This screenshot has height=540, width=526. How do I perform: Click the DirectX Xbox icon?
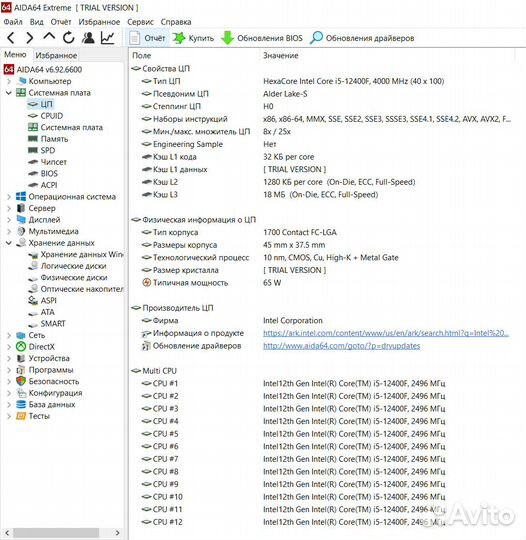pyautogui.click(x=21, y=347)
